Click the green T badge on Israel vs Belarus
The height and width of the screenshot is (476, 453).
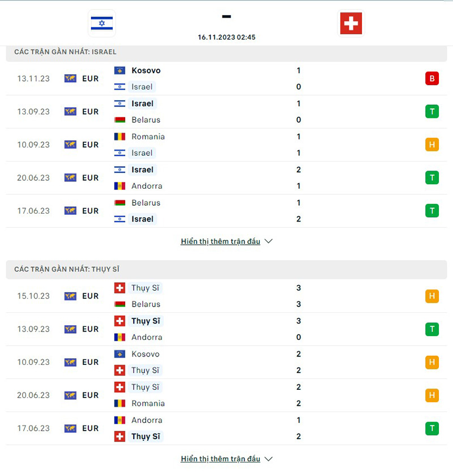[432, 112]
